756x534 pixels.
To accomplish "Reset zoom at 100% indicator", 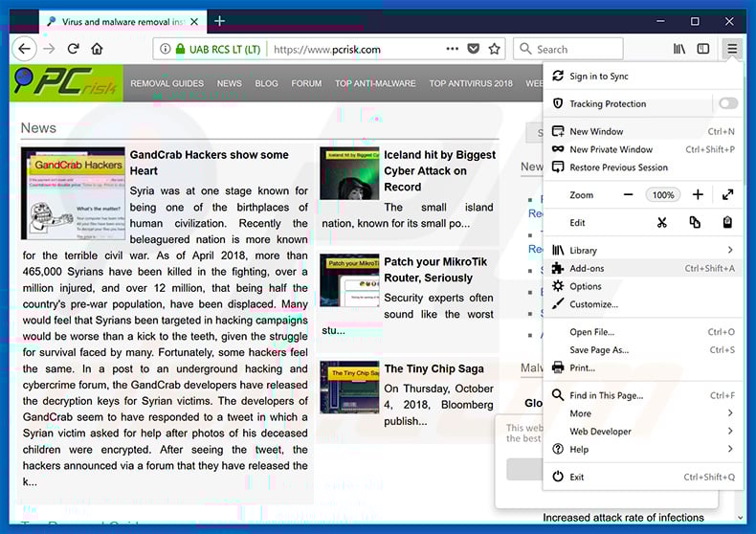I will click(663, 195).
